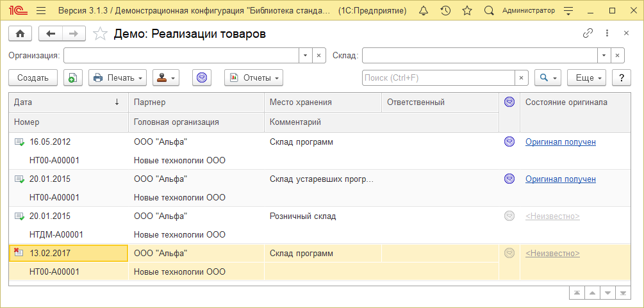Open Еще menu
The image size is (644, 308).
point(586,77)
